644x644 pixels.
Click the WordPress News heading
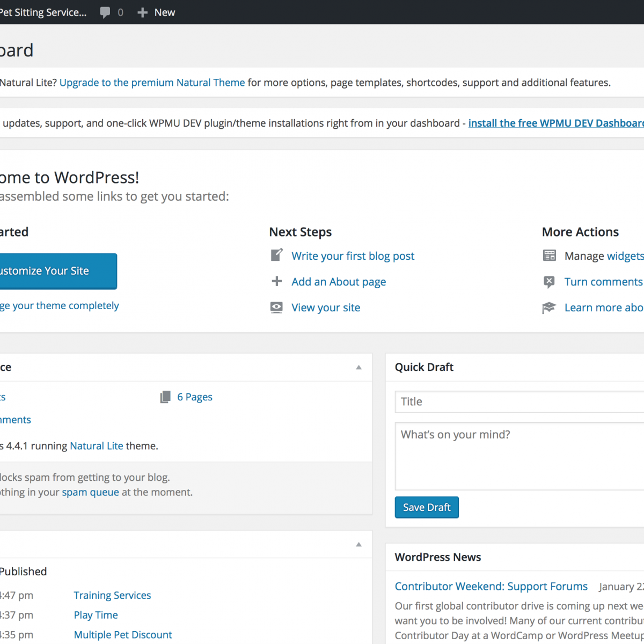point(438,557)
